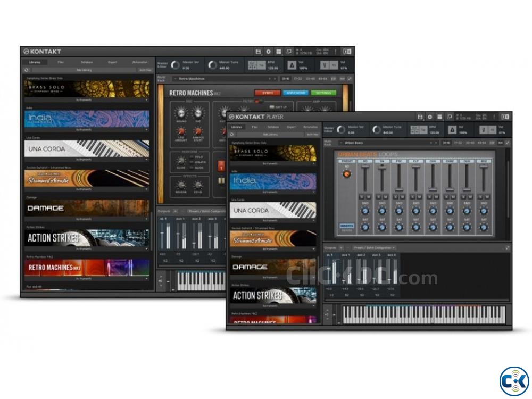Image resolution: width=532 pixels, height=399 pixels.
Task: Open the save menu icon in Kontakt window
Action: [258, 52]
